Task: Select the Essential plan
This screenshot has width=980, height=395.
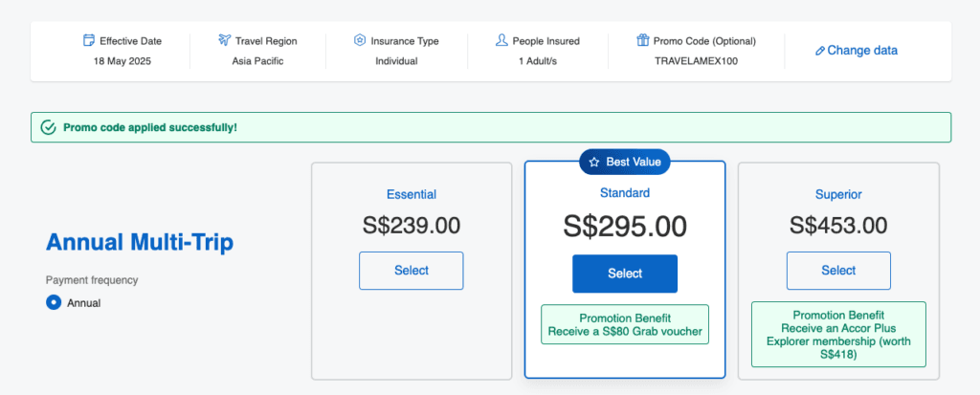Action: click(412, 271)
